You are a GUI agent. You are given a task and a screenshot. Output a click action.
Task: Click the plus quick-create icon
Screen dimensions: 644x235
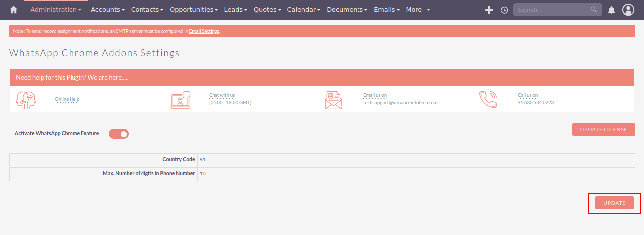point(489,10)
